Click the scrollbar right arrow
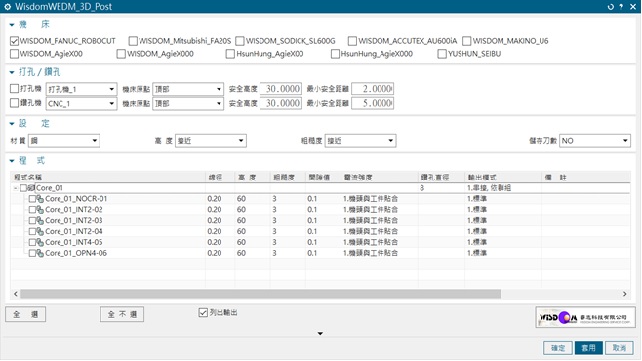The image size is (642, 361). point(624,294)
